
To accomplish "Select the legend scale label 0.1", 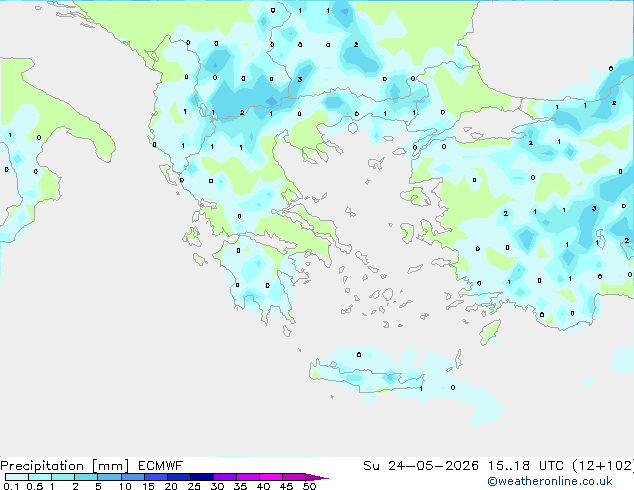I will [x=11, y=486].
